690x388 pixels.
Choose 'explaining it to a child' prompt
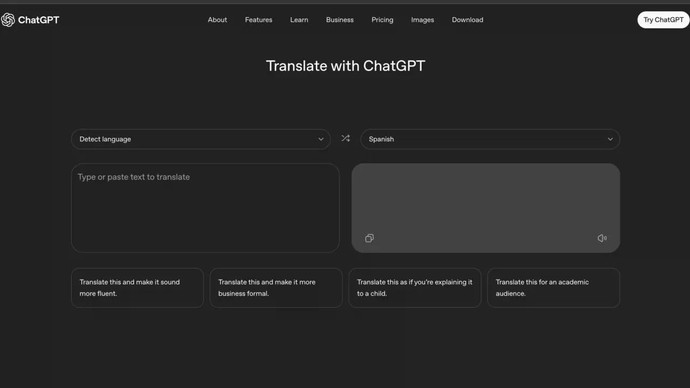pyautogui.click(x=415, y=288)
